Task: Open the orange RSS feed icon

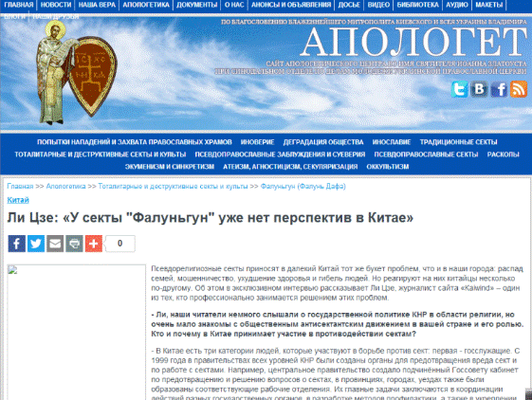Action: [519, 89]
